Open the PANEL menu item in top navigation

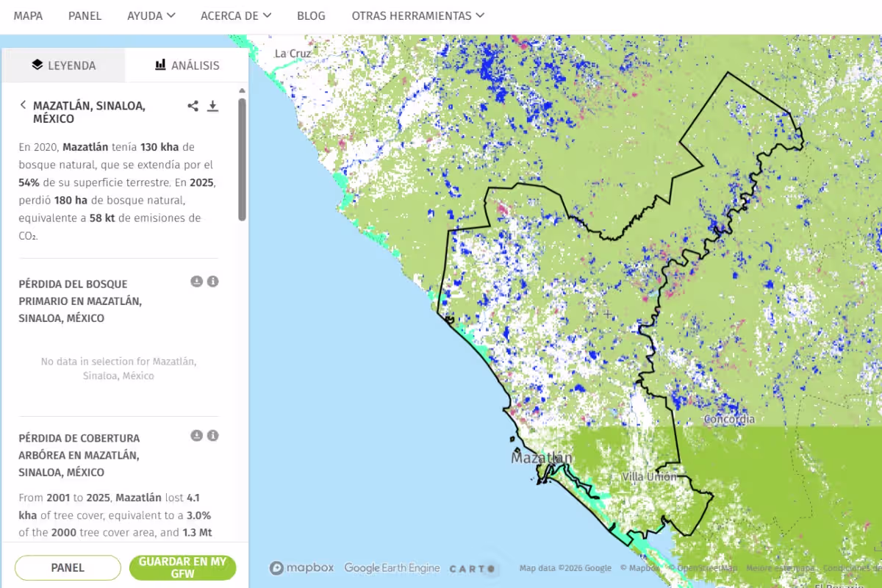[85, 15]
